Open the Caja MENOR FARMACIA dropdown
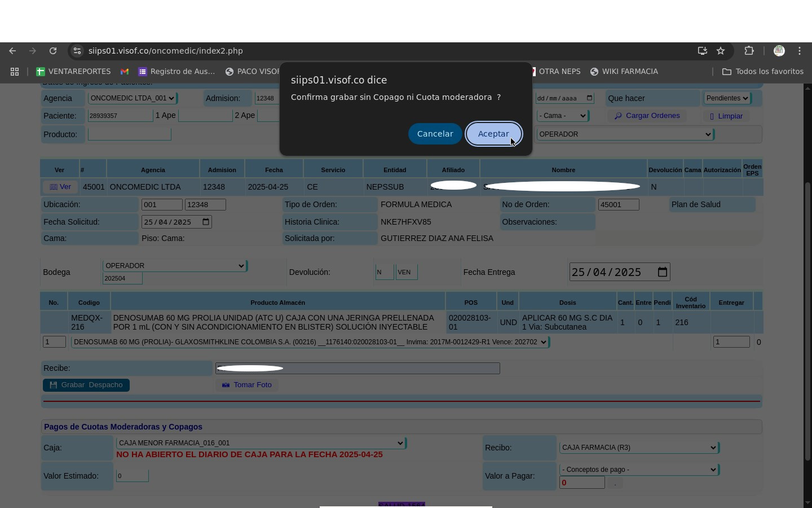Image resolution: width=812 pixels, height=508 pixels. pyautogui.click(x=261, y=443)
